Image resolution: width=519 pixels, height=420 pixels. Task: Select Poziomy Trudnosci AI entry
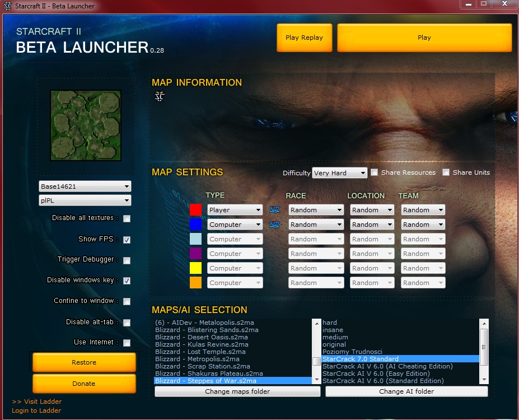tap(400, 352)
